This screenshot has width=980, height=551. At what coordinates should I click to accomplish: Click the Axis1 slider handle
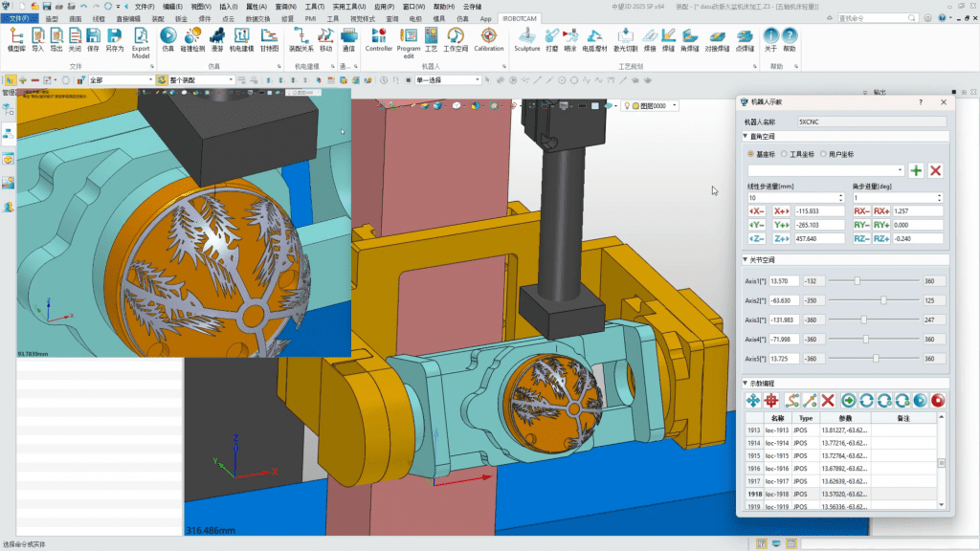tap(857, 280)
